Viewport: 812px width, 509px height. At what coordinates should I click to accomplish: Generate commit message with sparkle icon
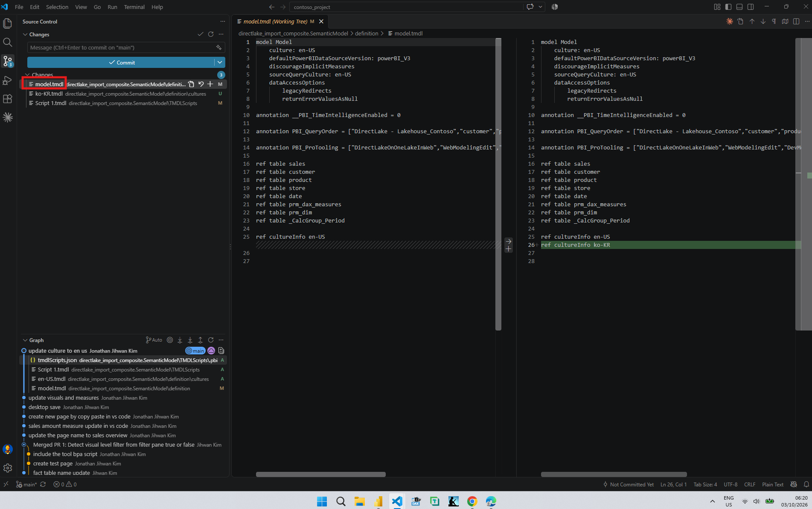219,47
